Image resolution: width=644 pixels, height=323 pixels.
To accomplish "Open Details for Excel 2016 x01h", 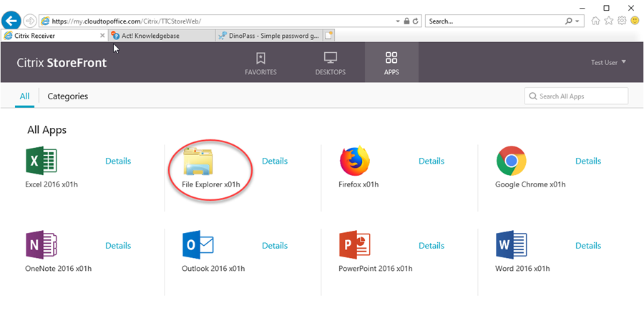I will click(x=118, y=161).
